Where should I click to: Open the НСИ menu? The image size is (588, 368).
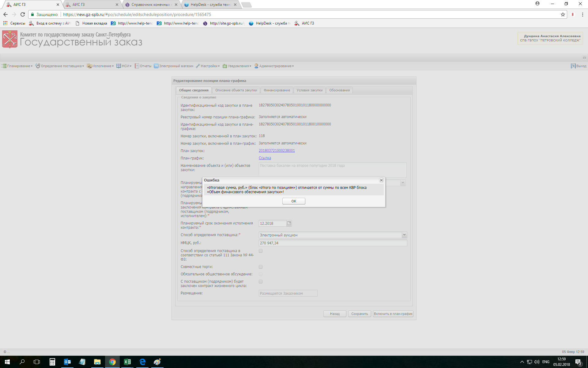pos(124,66)
